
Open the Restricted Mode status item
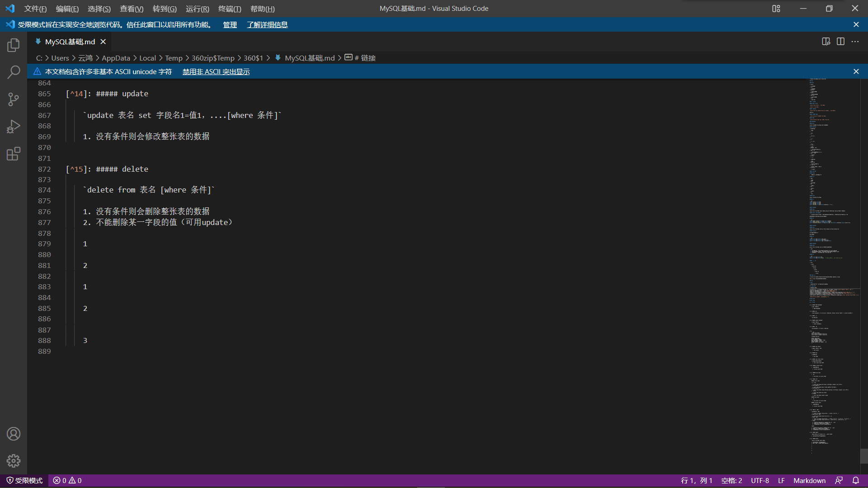click(x=24, y=480)
